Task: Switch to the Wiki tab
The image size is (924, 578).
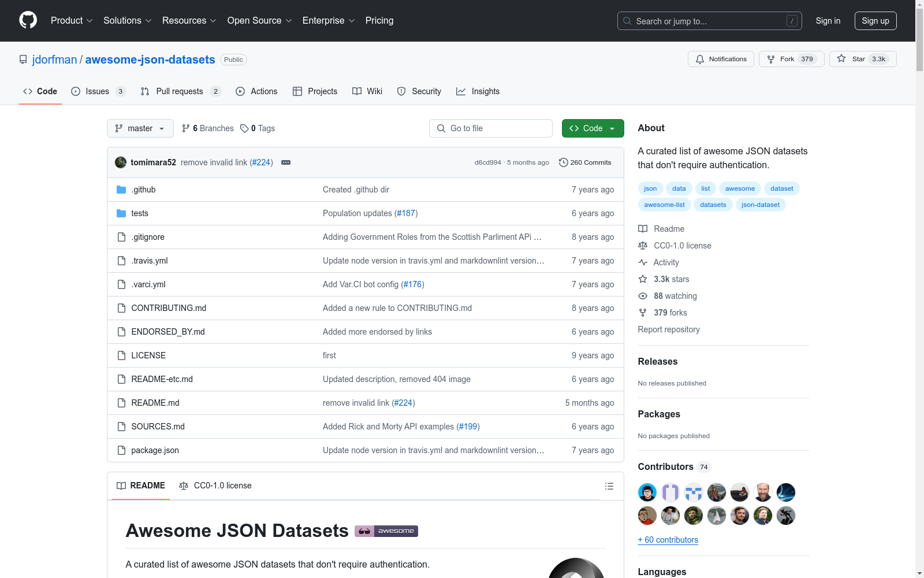Action: 367,91
